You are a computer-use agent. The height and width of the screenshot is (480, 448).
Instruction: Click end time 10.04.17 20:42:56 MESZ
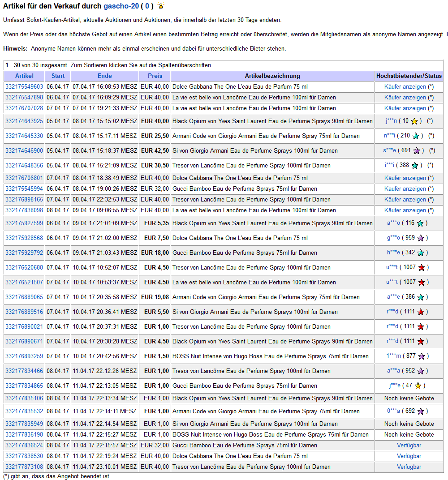click(105, 356)
